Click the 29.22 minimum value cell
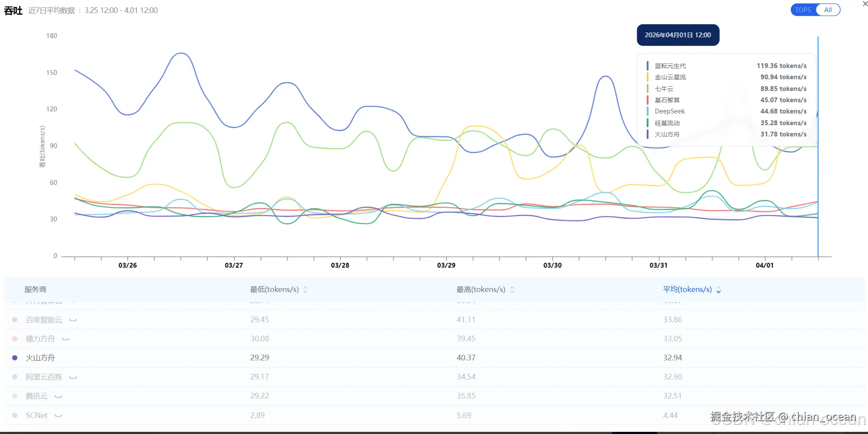 pos(259,396)
